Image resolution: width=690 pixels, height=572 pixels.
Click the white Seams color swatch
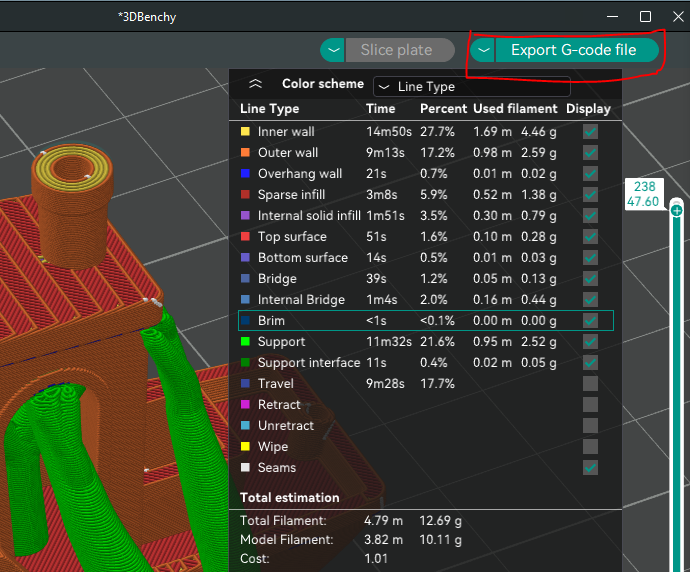tap(246, 467)
